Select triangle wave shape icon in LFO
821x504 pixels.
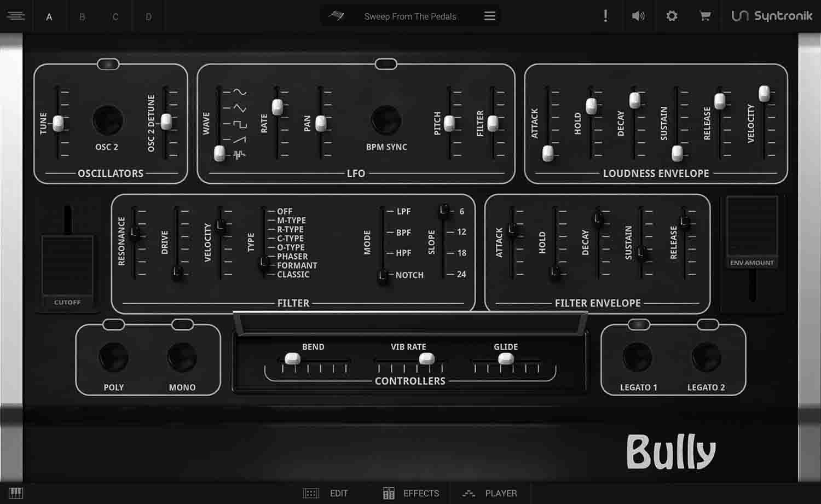[240, 108]
